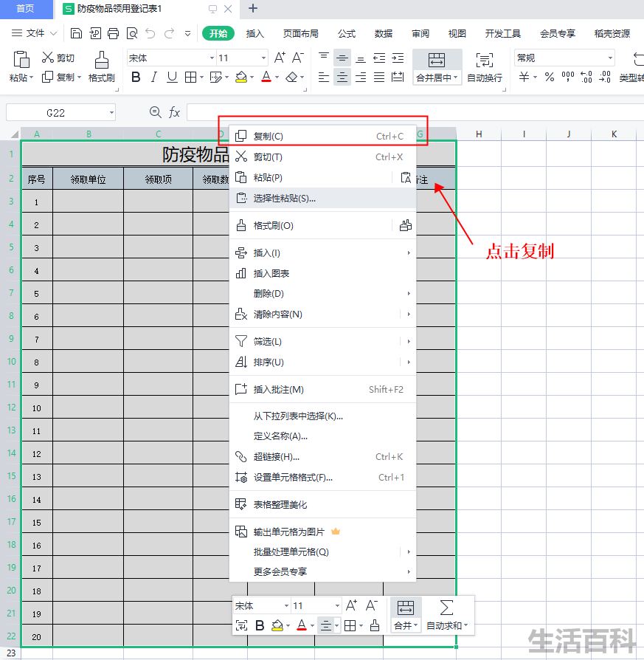The image size is (644, 660).
Task: Open Print Preview icon
Action: (x=132, y=33)
